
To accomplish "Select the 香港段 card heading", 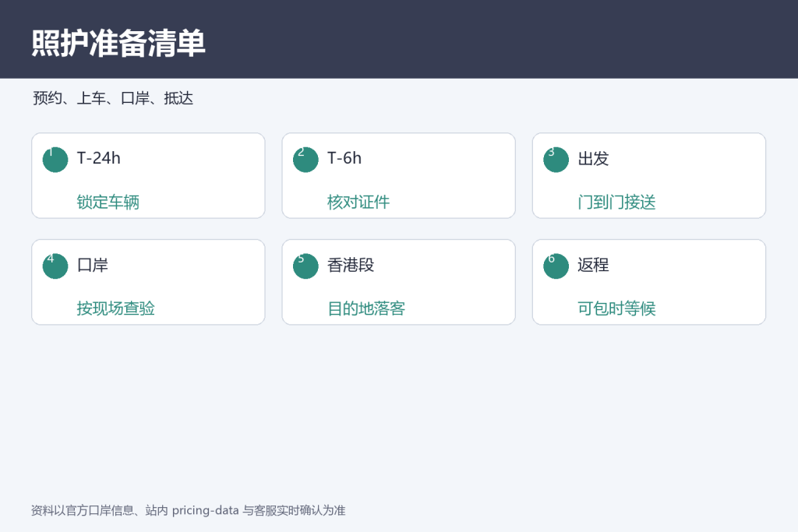I will [x=351, y=265].
